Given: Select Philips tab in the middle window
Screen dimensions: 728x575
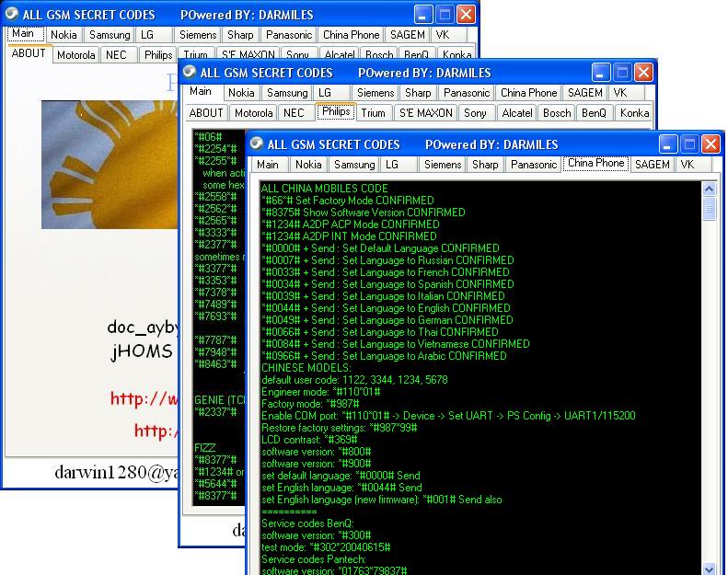Looking at the screenshot, I should click(x=336, y=111).
